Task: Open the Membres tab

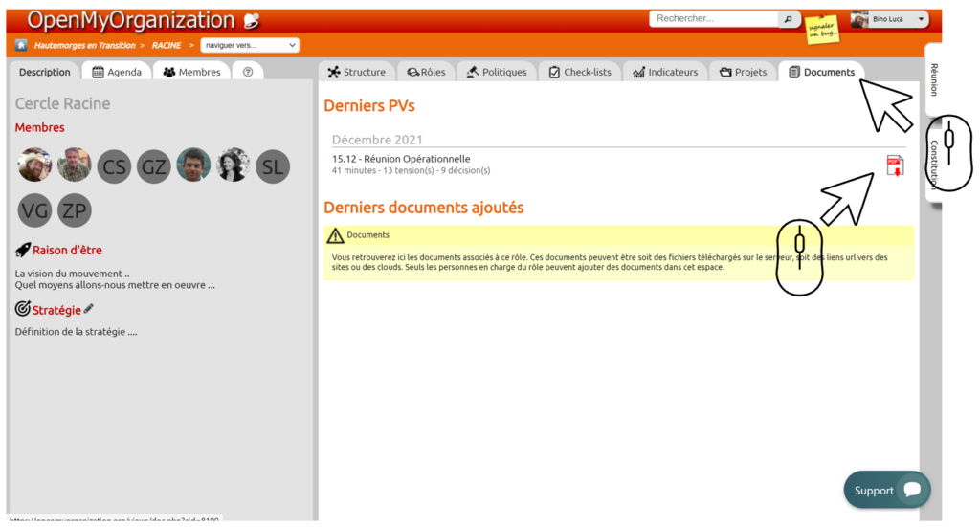Action: click(191, 72)
